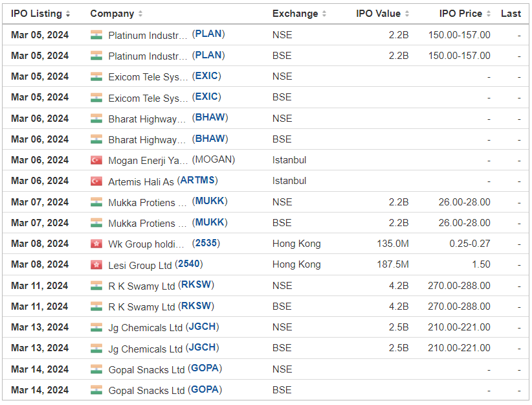Select company name Lesi Group Ltd
Viewport: 532px width, 405px height.
(140, 266)
